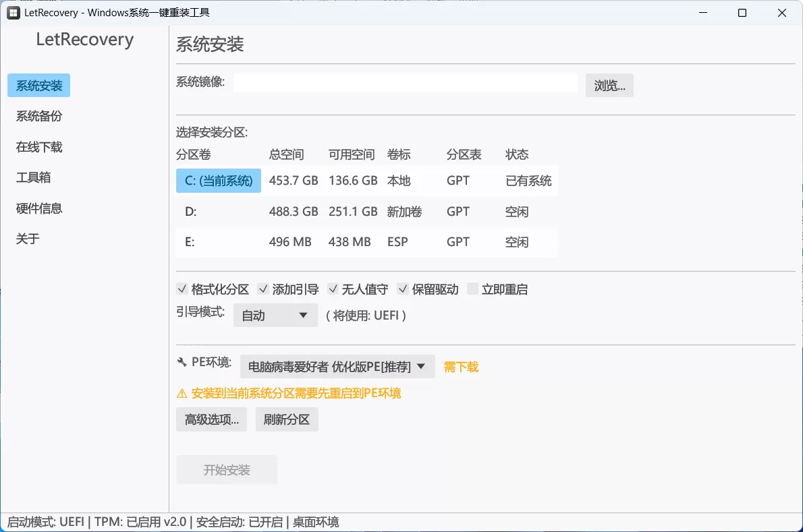The width and height of the screenshot is (803, 532).
Task: Click the LetRecovery app icon in title bar
Action: (x=13, y=12)
